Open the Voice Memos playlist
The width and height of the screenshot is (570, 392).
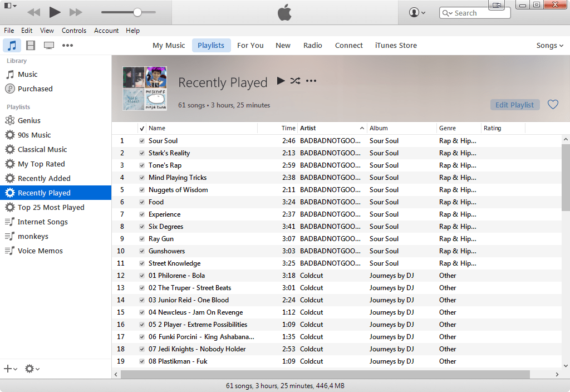(40, 251)
